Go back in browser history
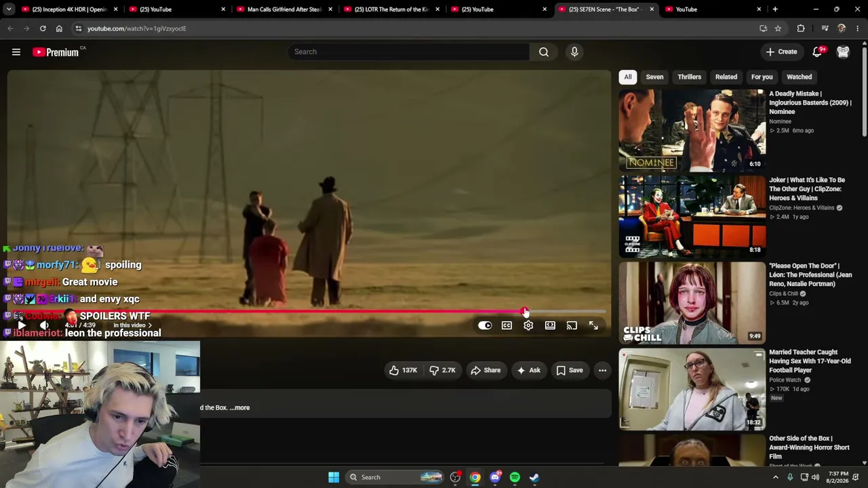Image resolution: width=868 pixels, height=488 pixels. point(10,28)
